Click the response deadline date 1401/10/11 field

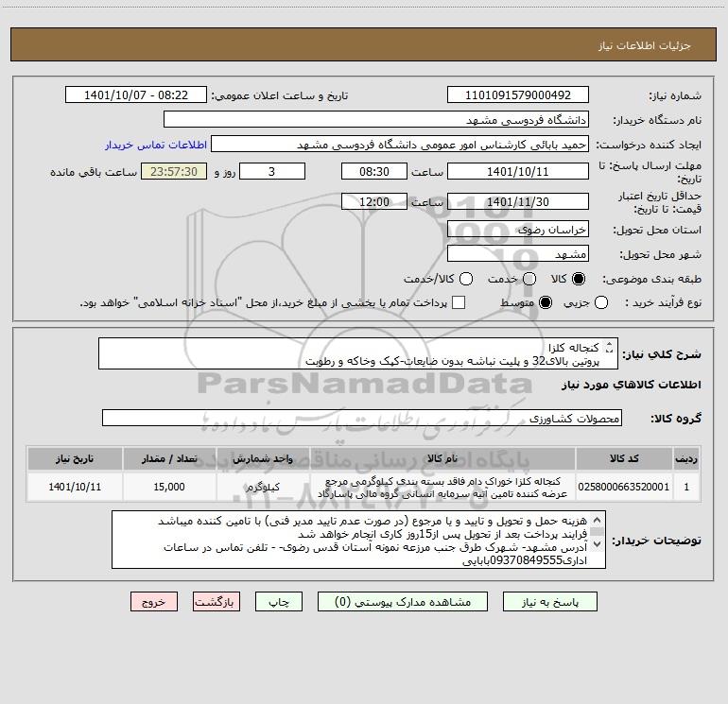(518, 171)
